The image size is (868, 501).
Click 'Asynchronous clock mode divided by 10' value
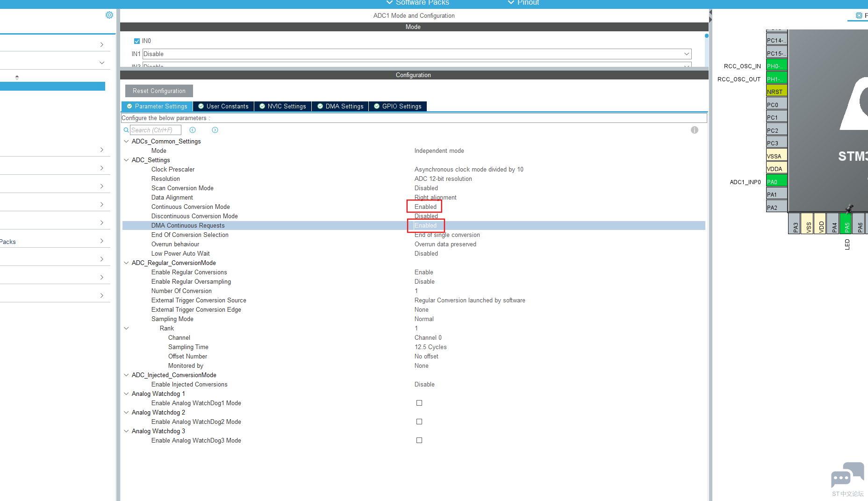pos(469,169)
